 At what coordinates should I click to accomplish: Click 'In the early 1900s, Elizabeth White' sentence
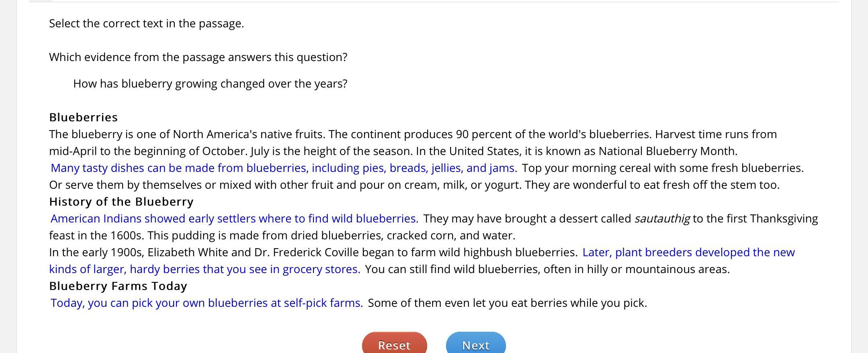click(x=313, y=252)
